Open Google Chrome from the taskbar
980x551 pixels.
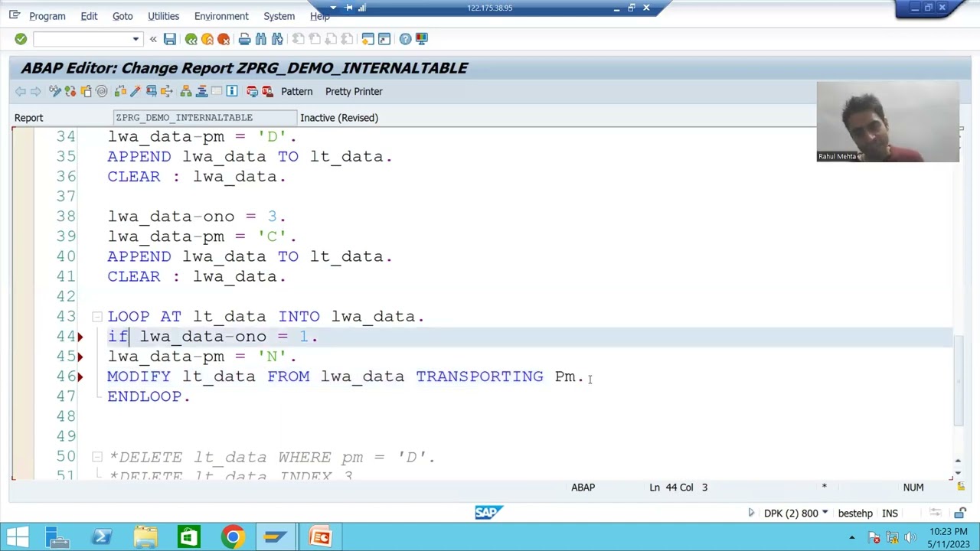pos(233,537)
